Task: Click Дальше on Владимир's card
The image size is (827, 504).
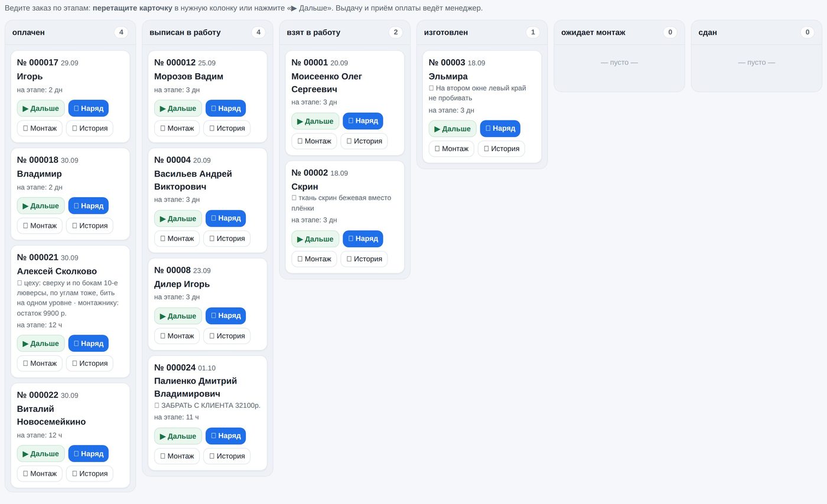Action: tap(41, 205)
